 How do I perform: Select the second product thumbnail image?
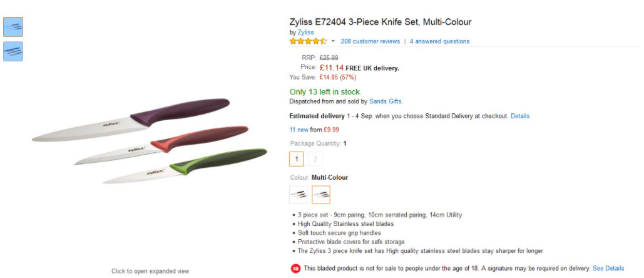coord(13,51)
